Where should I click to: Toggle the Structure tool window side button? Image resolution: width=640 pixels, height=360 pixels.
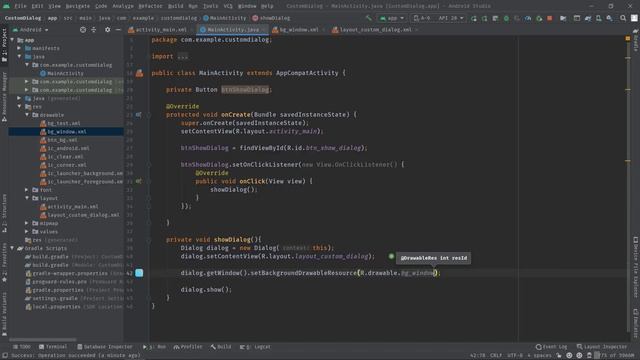[4, 213]
